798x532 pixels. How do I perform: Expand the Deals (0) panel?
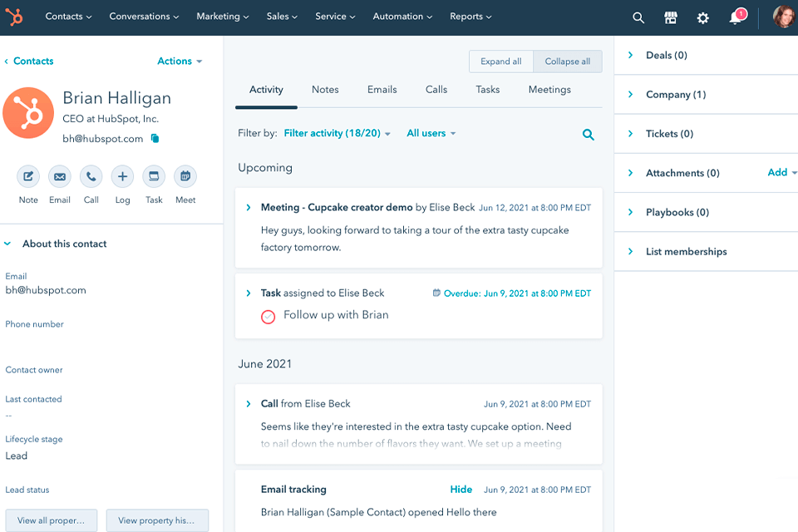click(x=631, y=55)
